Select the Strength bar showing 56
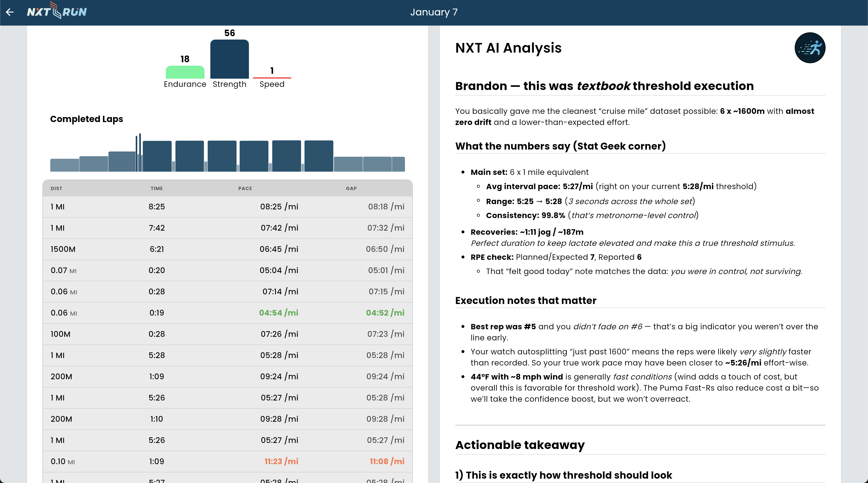868x483 pixels. pyautogui.click(x=230, y=59)
